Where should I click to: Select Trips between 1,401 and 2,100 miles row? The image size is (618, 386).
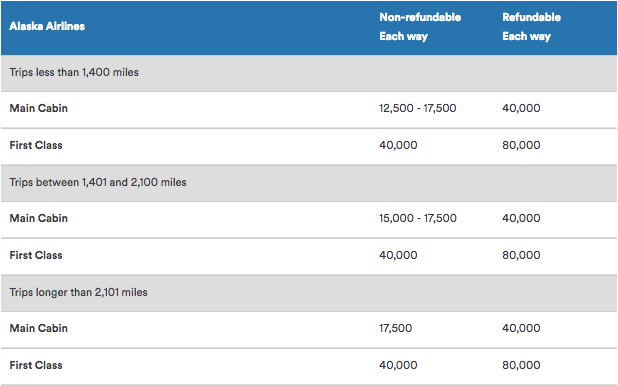309,183
